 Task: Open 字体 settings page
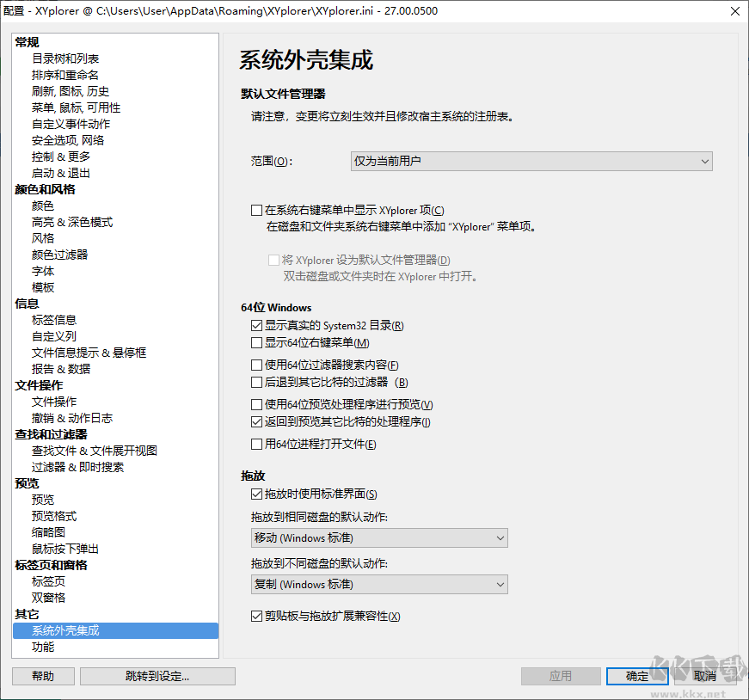click(42, 271)
